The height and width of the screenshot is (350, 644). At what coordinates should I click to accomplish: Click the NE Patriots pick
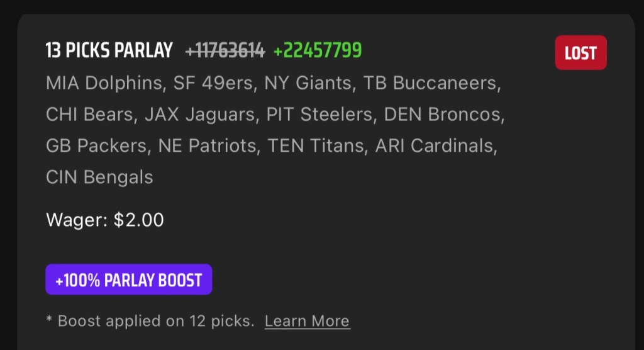(x=207, y=146)
